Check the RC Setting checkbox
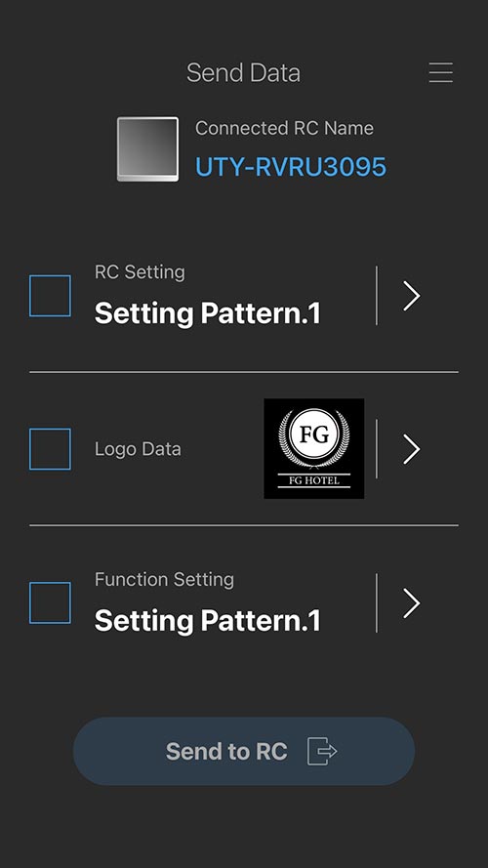This screenshot has height=868, width=488. coord(50,296)
